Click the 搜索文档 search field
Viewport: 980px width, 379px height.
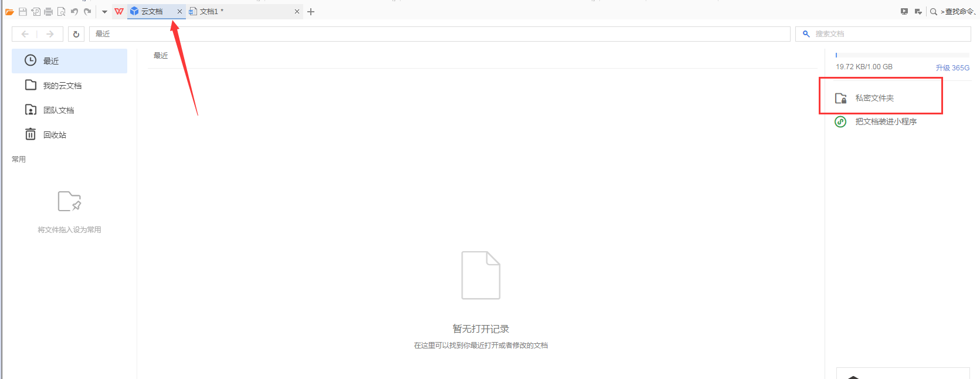(x=883, y=34)
